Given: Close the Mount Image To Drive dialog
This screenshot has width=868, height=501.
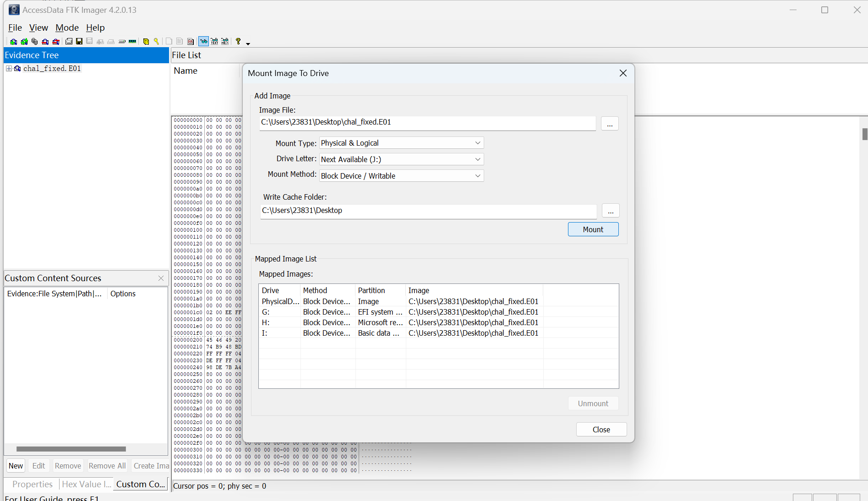Looking at the screenshot, I should [x=623, y=73].
